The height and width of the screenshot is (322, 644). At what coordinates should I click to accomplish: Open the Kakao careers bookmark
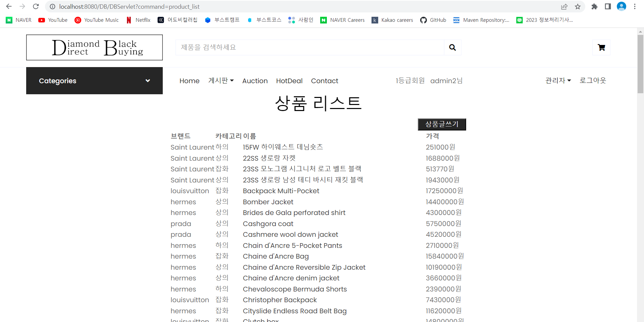(x=392, y=20)
